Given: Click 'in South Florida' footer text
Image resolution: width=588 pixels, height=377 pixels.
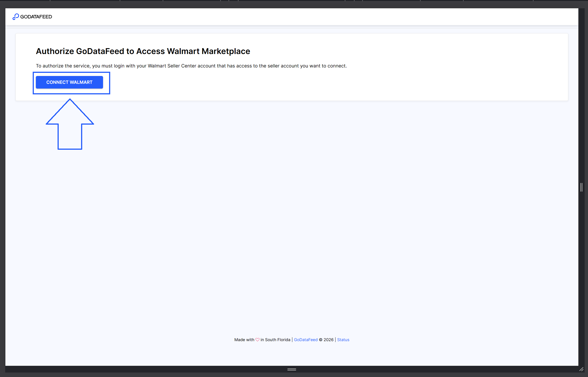Looking at the screenshot, I should (275, 340).
